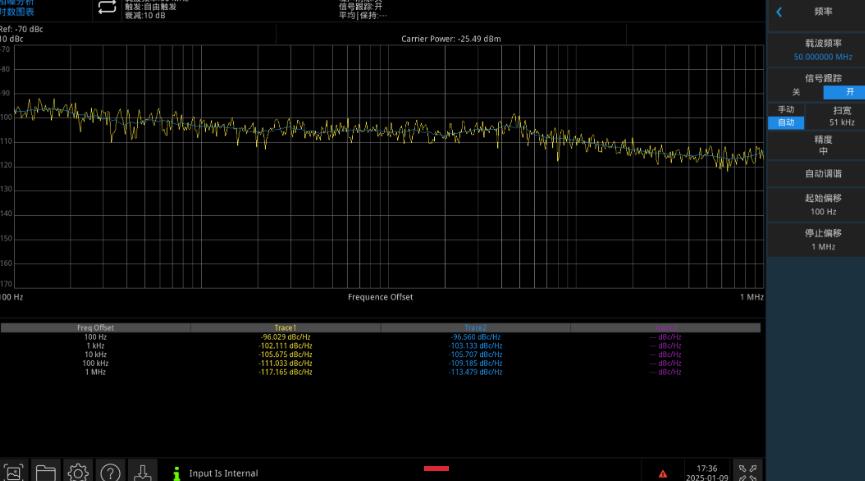Click the sweep loop icon at top
Viewport: 865px width, 481px height.
pyautogui.click(x=106, y=8)
